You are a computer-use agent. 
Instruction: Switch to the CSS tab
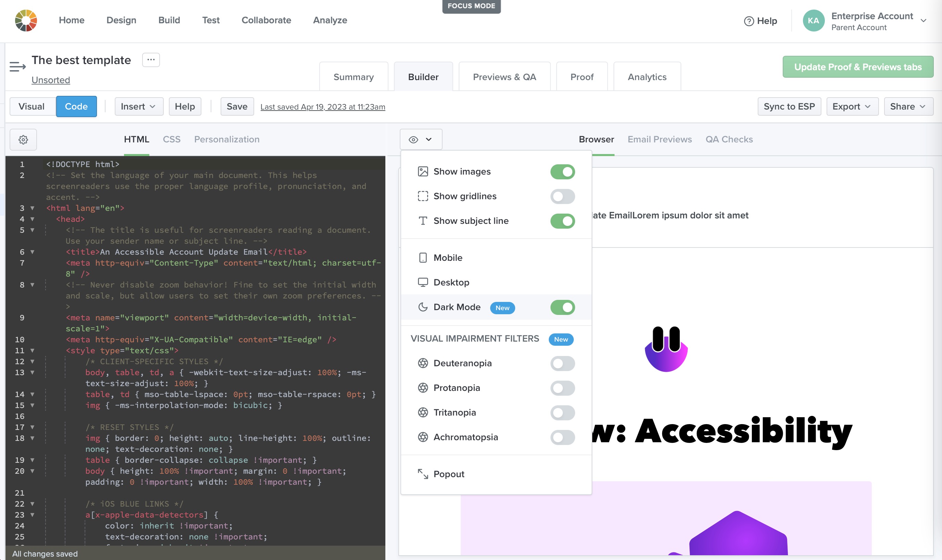171,139
